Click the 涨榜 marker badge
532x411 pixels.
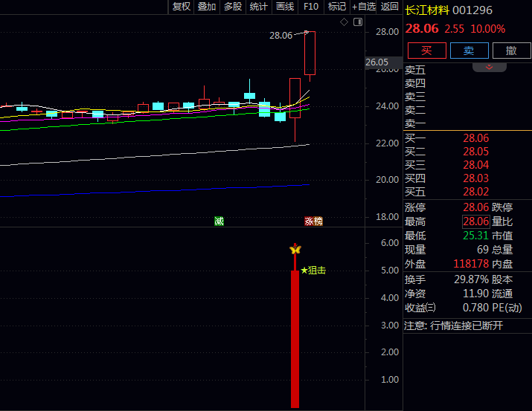[313, 221]
